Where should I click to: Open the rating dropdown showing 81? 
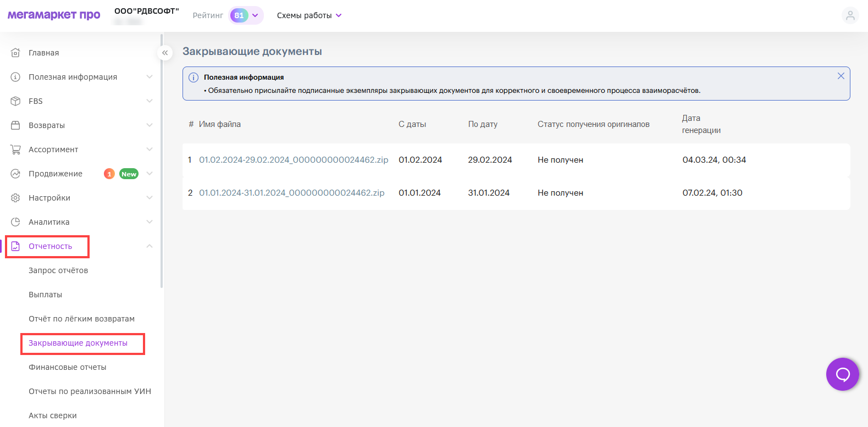pyautogui.click(x=246, y=15)
